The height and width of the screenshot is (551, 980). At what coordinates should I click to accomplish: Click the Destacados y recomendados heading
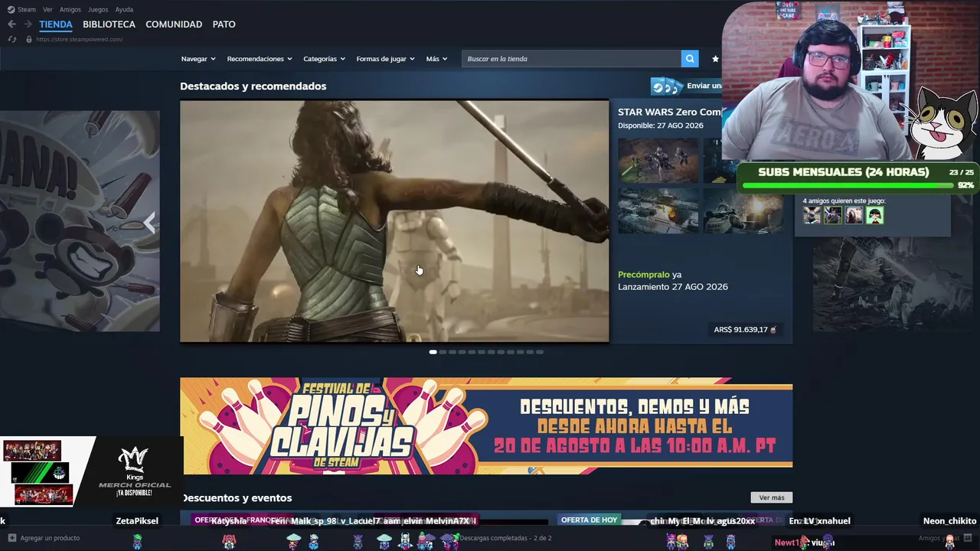[253, 86]
